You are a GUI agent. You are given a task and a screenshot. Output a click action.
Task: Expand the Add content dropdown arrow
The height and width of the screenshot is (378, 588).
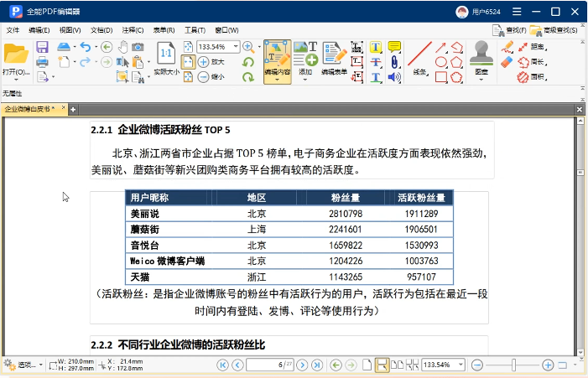(x=304, y=80)
